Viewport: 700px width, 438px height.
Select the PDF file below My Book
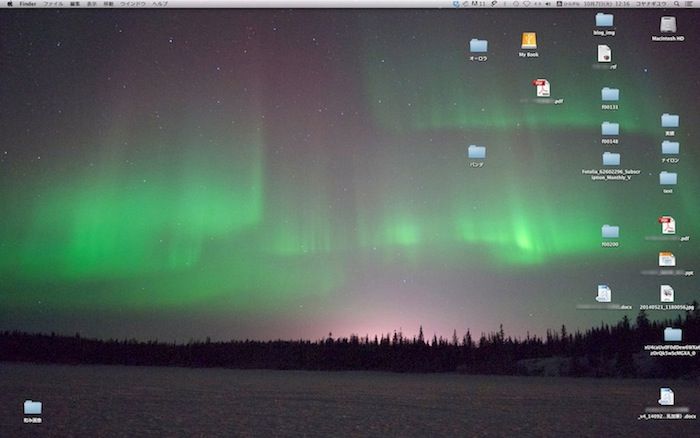(x=542, y=88)
